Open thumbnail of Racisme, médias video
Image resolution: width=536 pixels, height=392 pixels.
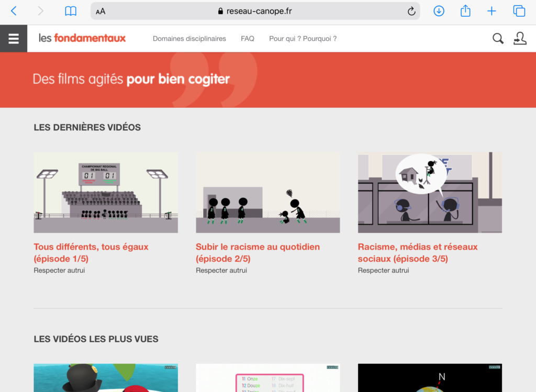pyautogui.click(x=430, y=193)
